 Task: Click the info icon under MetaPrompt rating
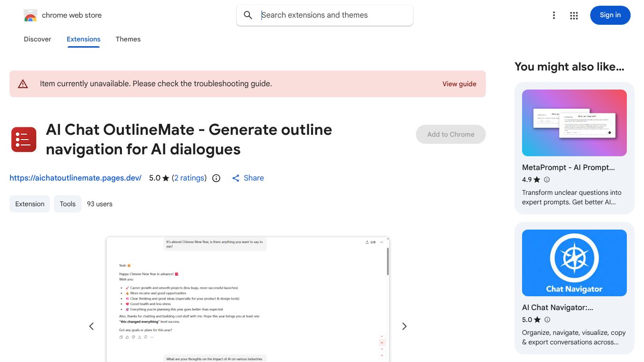pos(547,180)
